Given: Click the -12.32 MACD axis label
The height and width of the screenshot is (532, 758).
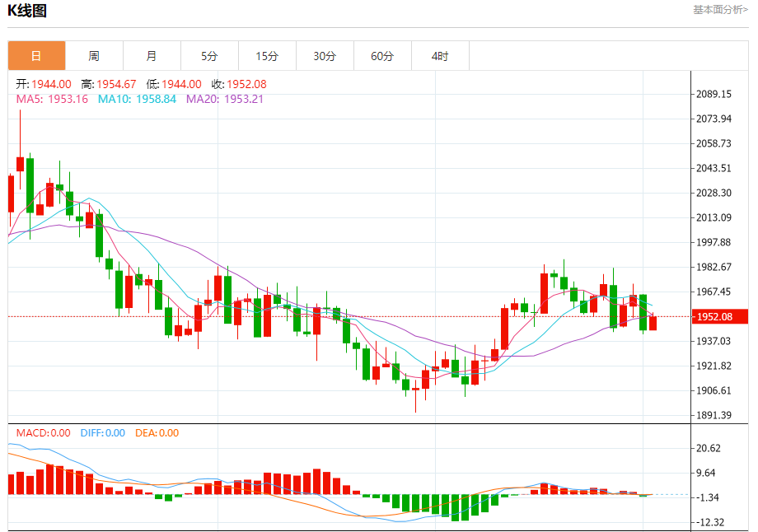Looking at the screenshot, I should click(709, 522).
